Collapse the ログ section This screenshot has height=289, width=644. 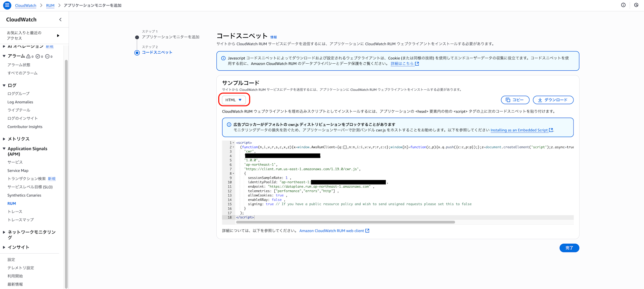4,86
